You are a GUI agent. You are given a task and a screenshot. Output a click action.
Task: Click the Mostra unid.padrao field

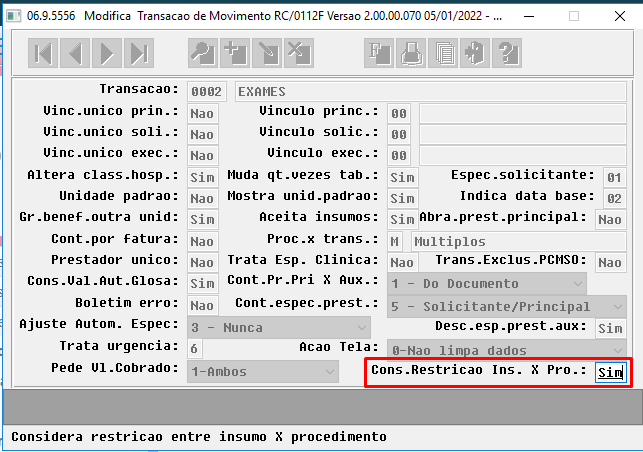point(403,199)
